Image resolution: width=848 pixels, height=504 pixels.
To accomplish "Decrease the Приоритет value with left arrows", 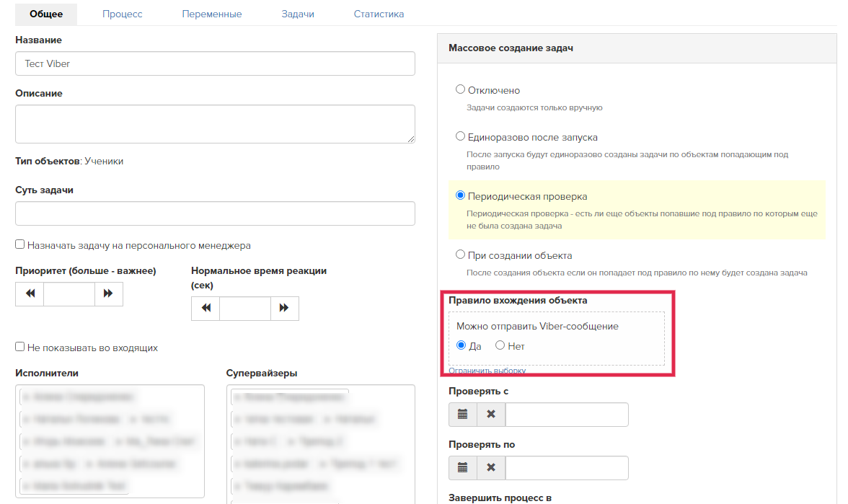I will click(30, 294).
